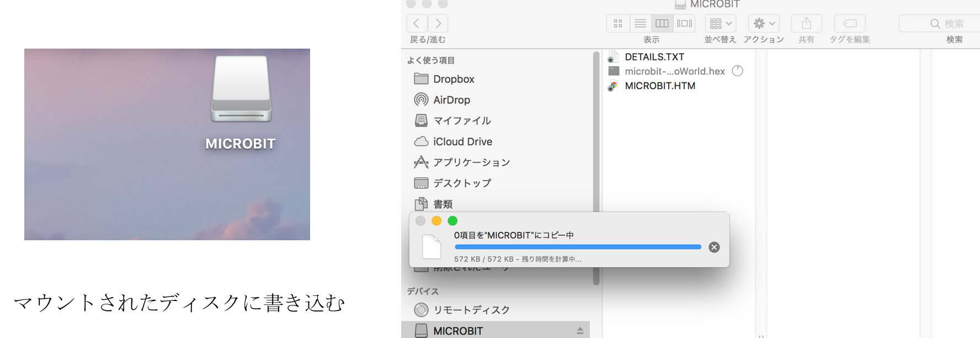The image size is (980, 338).
Task: Click the share (共有) toolbar button
Action: 806,23
